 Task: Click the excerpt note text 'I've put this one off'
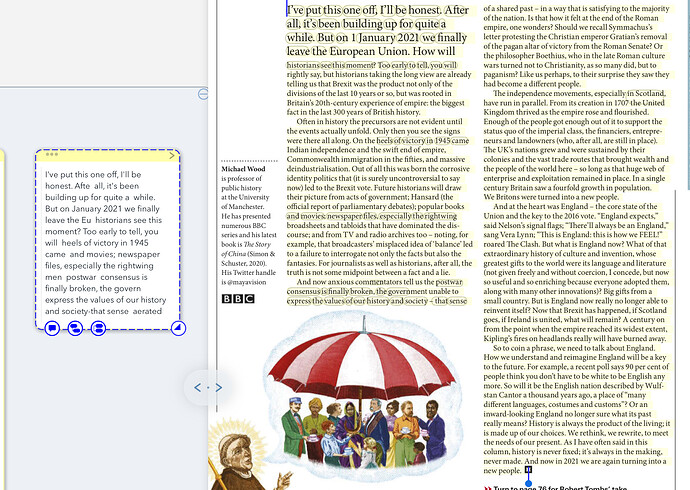(x=81, y=174)
